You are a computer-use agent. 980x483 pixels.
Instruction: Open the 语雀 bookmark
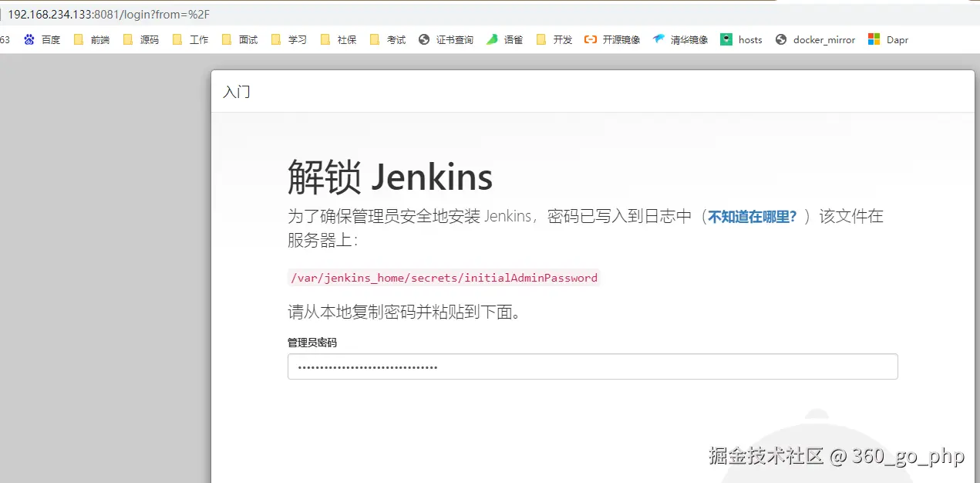504,39
